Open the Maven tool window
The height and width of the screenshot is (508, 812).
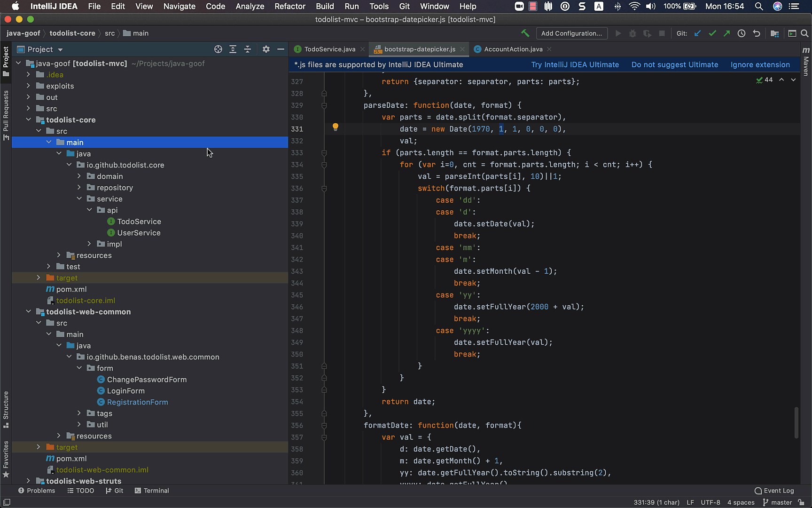tap(806, 61)
